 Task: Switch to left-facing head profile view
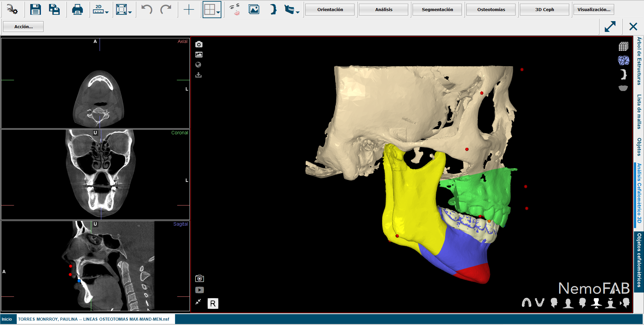click(582, 303)
